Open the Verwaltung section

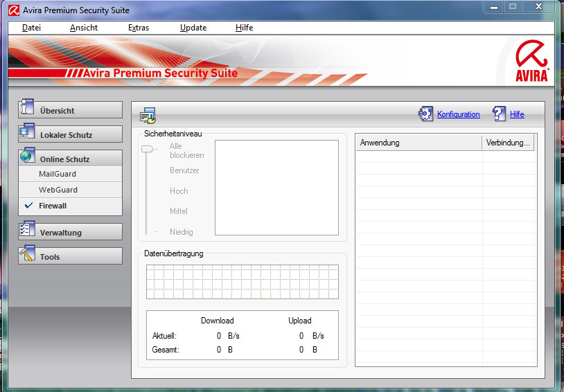71,231
